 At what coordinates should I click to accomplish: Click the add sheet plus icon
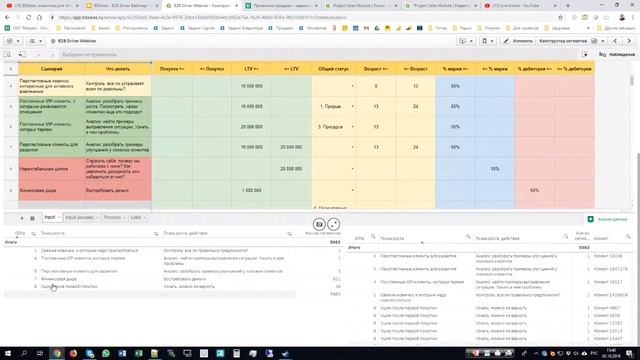22,218
